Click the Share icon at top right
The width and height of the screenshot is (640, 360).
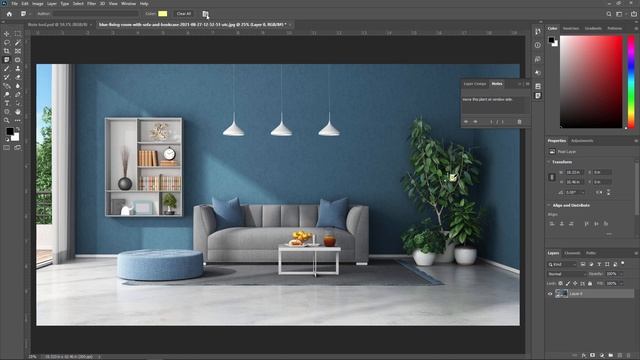633,14
